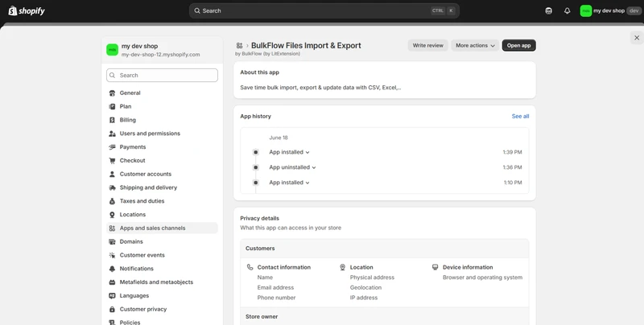Click the Billing receipt icon
The image size is (644, 325).
pyautogui.click(x=112, y=120)
